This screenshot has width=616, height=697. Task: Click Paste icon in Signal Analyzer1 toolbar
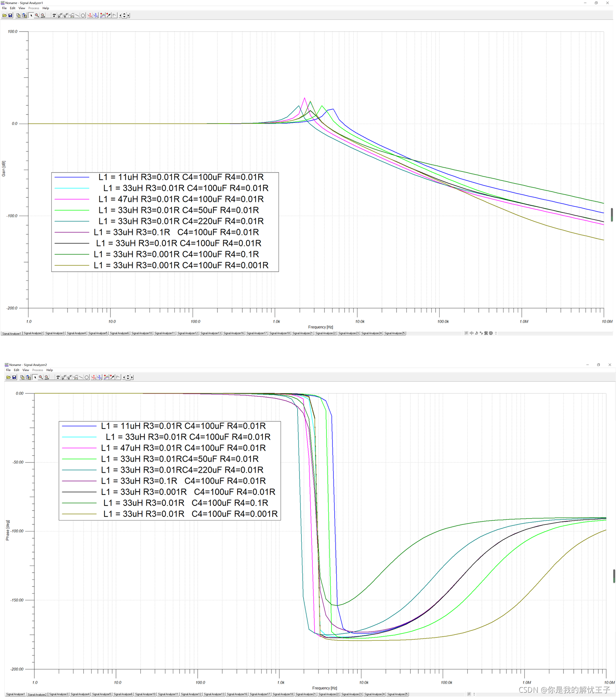[x=24, y=15]
